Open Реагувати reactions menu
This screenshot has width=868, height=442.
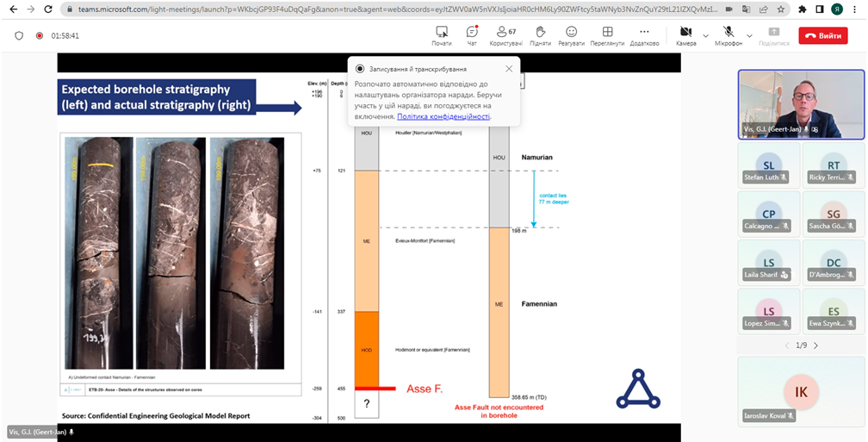571,35
